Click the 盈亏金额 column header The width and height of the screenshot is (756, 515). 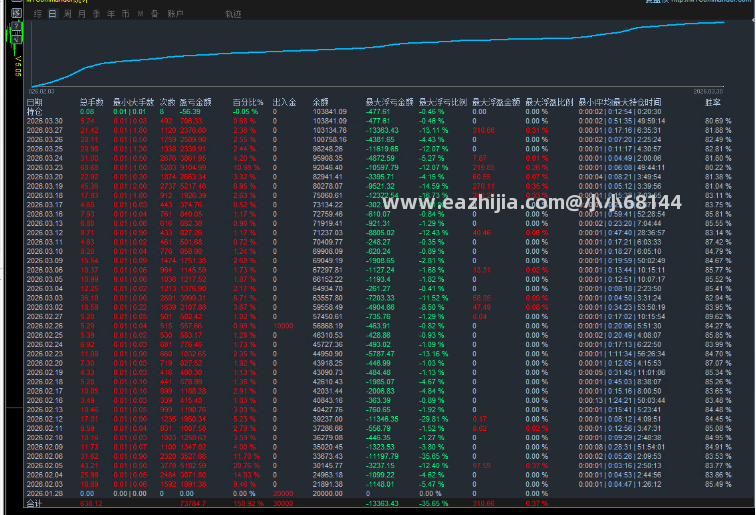coord(195,102)
